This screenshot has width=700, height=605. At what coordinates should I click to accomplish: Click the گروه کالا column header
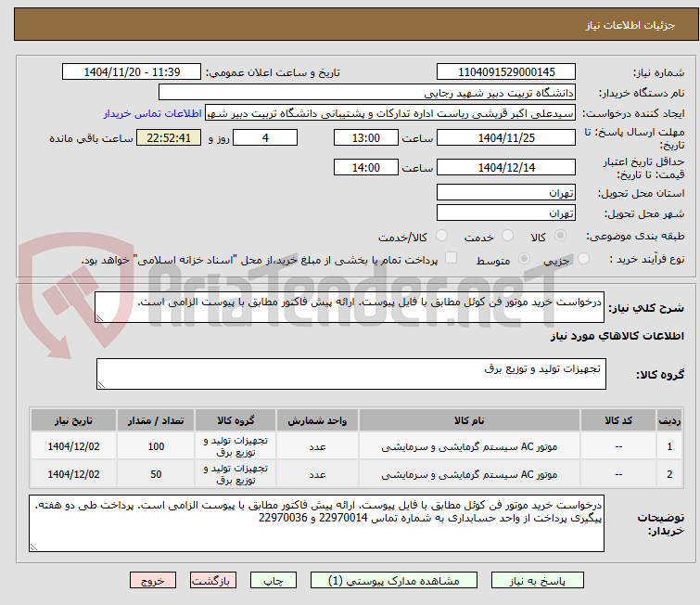[235, 420]
